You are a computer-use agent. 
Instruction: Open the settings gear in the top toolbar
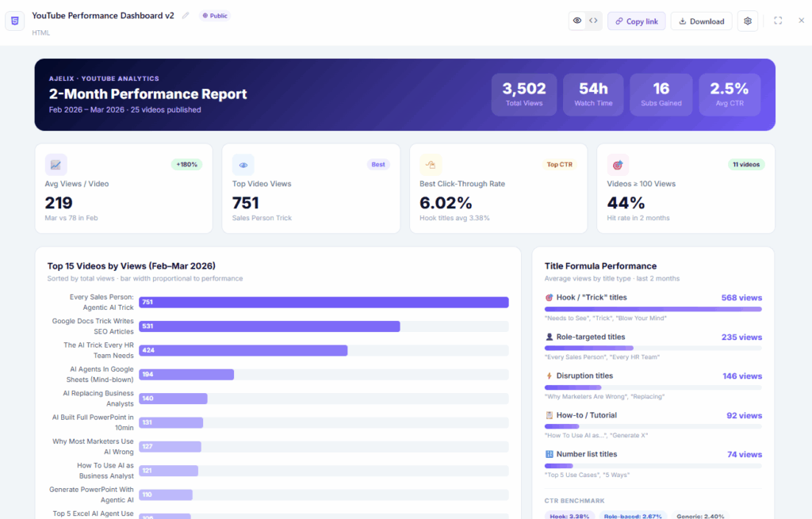tap(746, 21)
